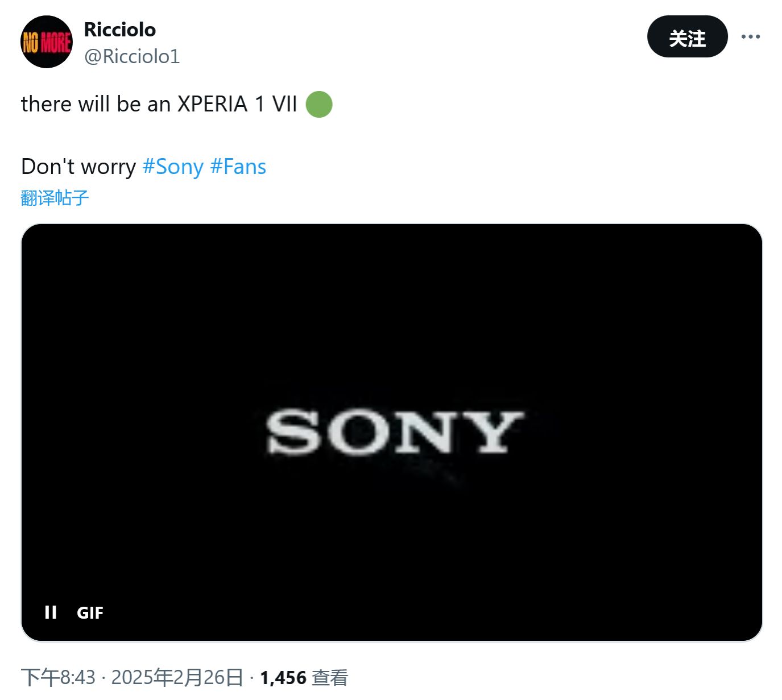Click the 1,456 view count number

point(283,677)
